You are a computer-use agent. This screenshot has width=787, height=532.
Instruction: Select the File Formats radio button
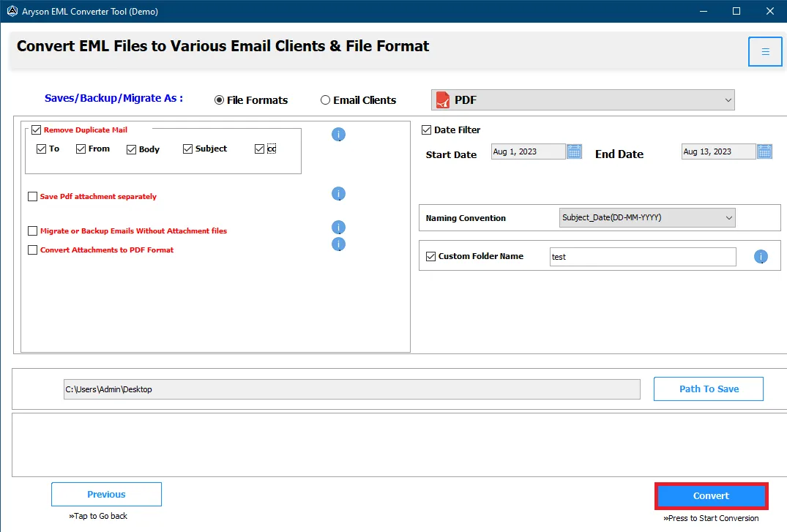coord(219,100)
